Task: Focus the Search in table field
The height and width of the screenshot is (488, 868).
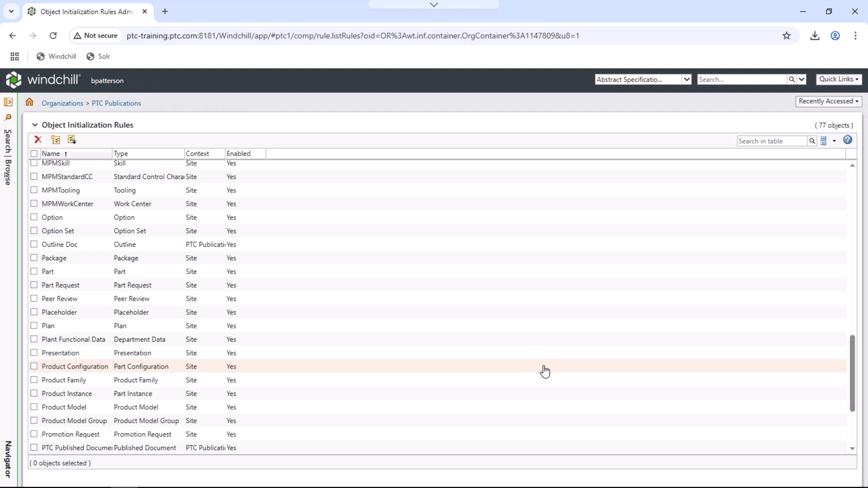Action: pyautogui.click(x=772, y=141)
